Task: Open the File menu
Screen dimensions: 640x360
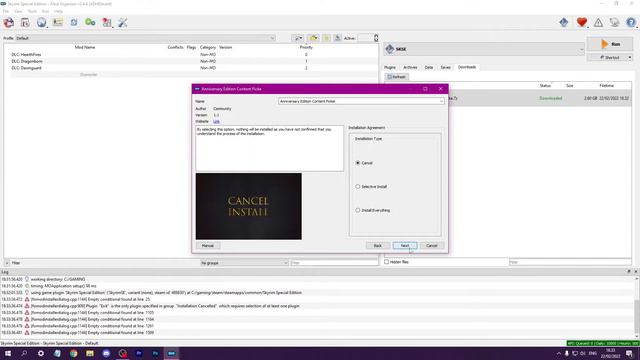Action: coord(6,11)
